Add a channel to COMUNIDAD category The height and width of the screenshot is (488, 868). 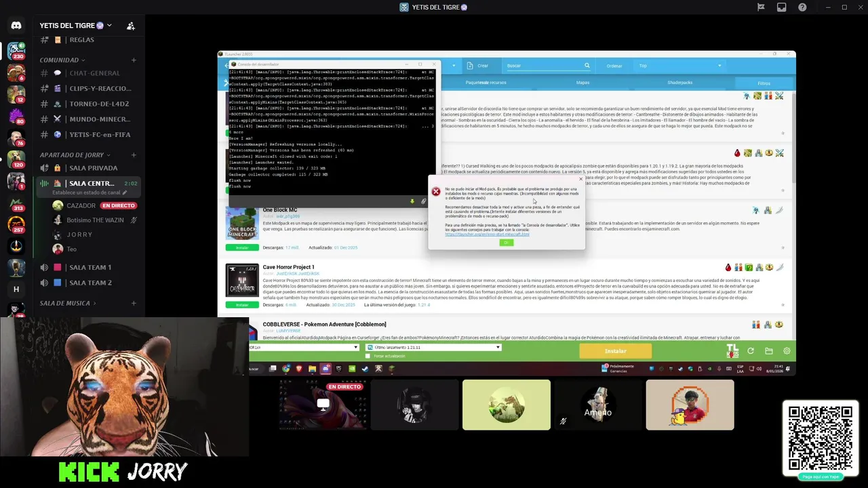(x=134, y=60)
